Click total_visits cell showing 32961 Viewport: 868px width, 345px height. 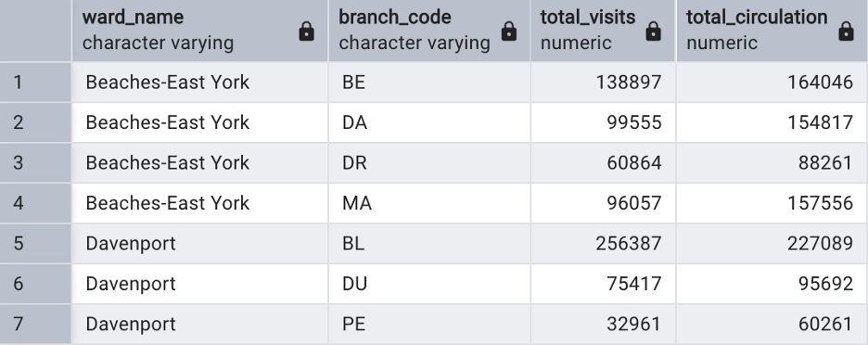click(603, 324)
